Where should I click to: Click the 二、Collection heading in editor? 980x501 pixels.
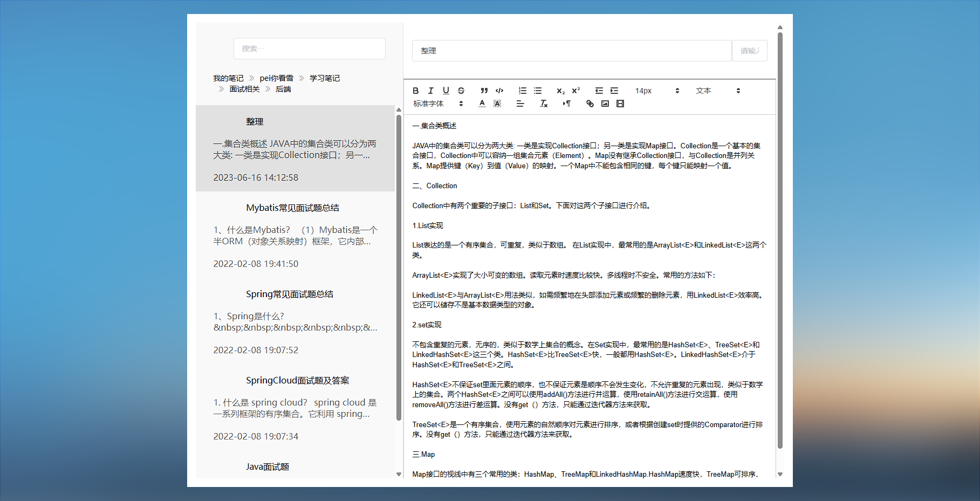click(435, 186)
